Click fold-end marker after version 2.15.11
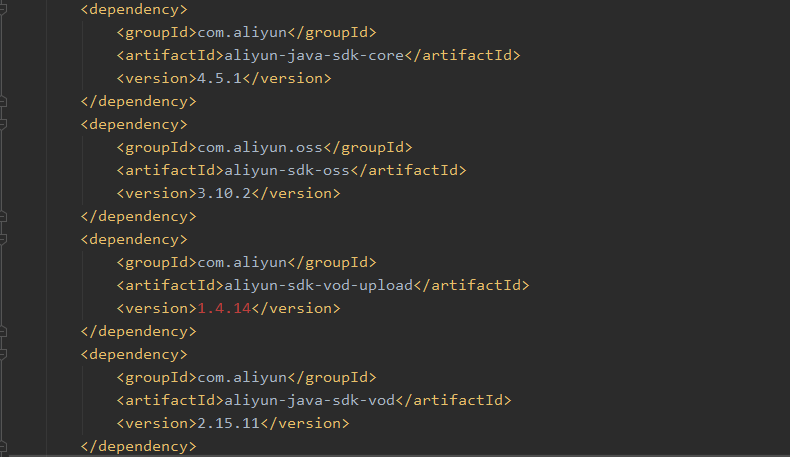This screenshot has height=457, width=790. pyautogui.click(x=4, y=446)
